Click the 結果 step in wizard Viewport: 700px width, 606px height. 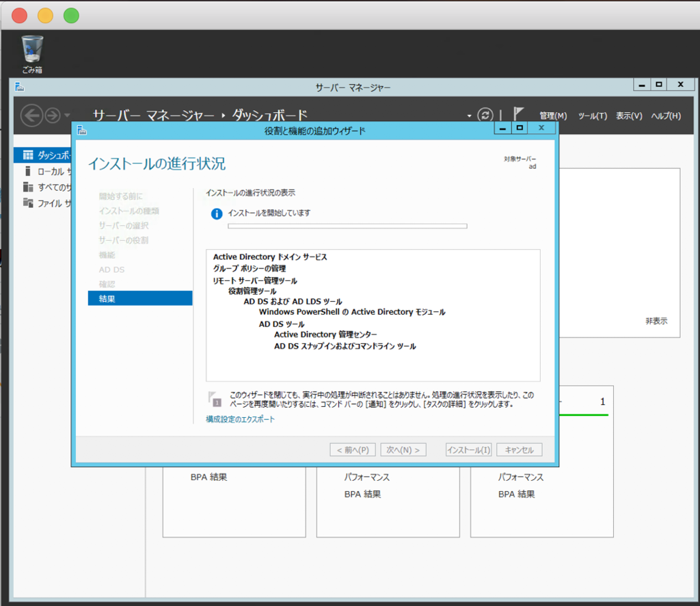(x=140, y=298)
